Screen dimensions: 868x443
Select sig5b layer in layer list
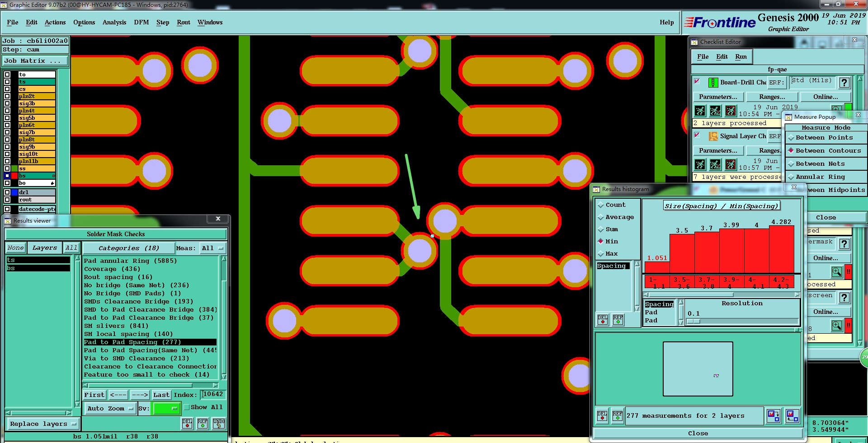(37, 118)
